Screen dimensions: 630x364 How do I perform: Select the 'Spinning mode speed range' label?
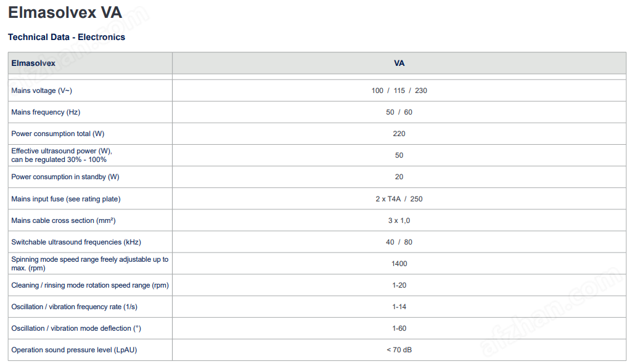tap(89, 264)
